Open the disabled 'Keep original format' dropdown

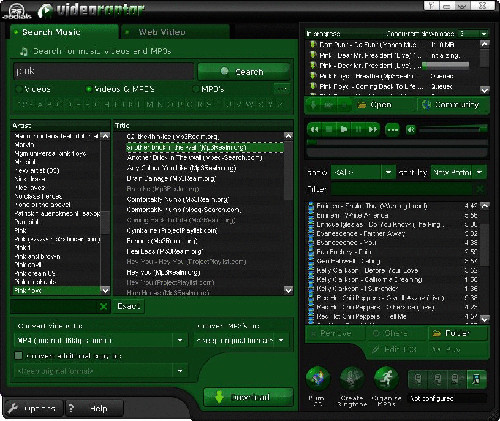click(101, 371)
